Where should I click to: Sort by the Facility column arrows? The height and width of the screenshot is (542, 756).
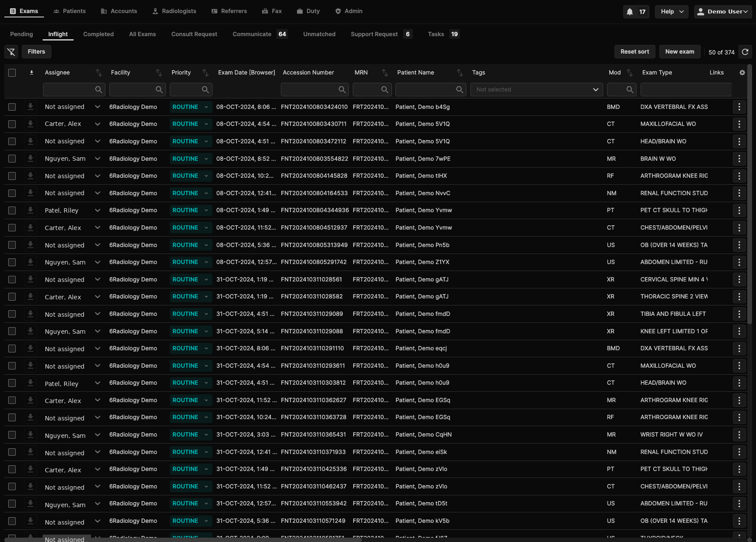coord(159,73)
